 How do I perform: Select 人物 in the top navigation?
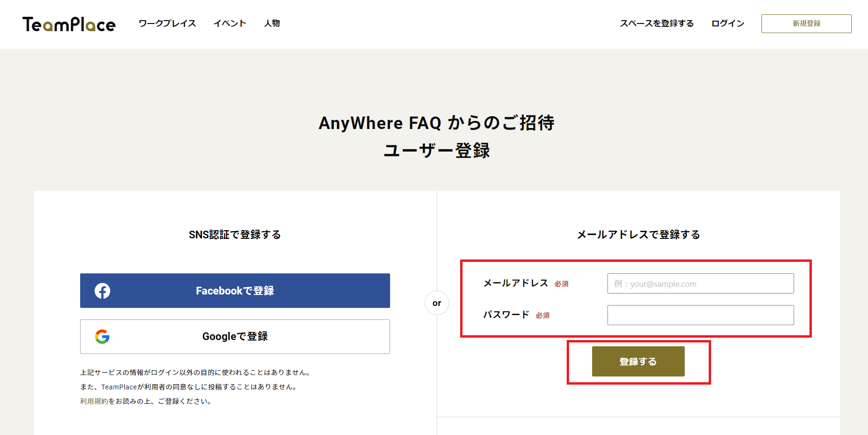[272, 24]
